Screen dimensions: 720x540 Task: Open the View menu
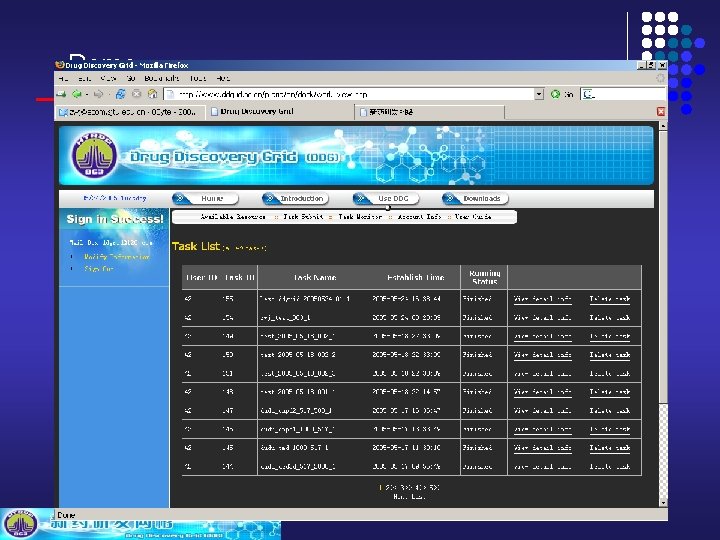coord(108,79)
